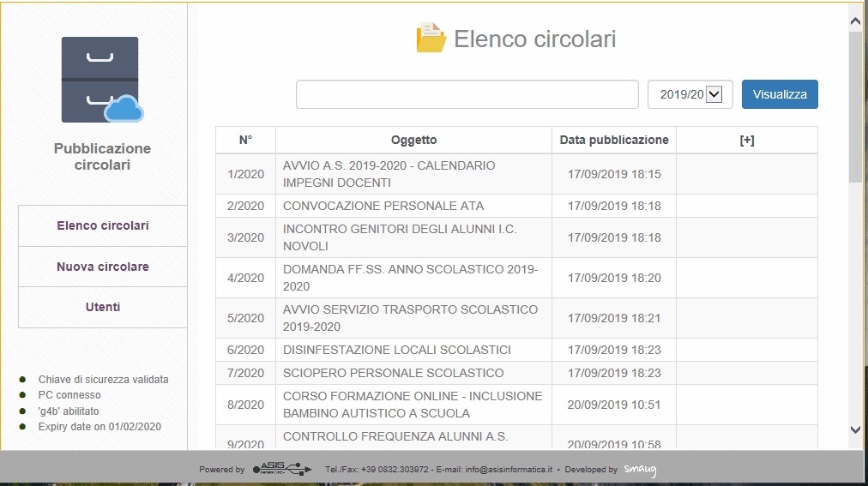The width and height of the screenshot is (868, 486).
Task: Click date 17/09/2019 18:20
Action: click(x=614, y=278)
